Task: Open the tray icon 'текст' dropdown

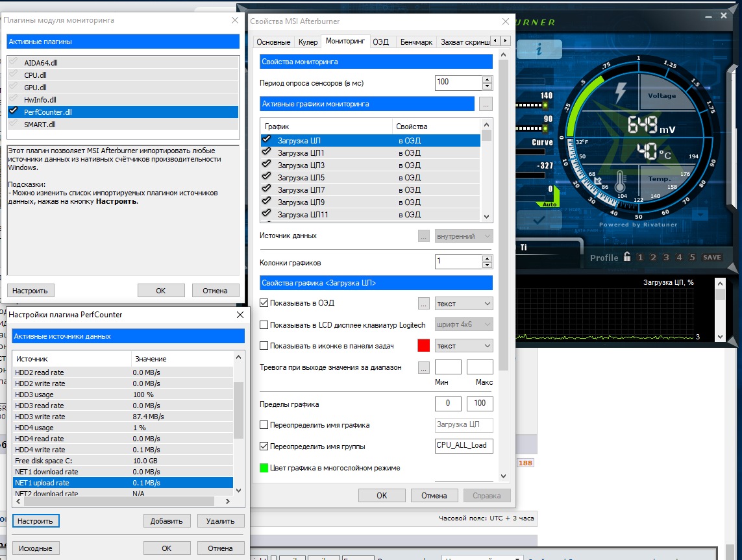Action: (464, 346)
